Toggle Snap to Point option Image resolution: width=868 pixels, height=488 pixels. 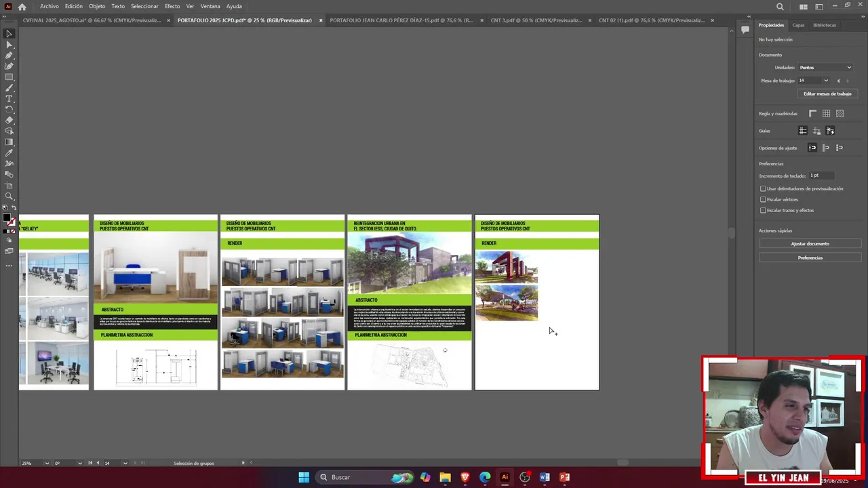[x=812, y=148]
